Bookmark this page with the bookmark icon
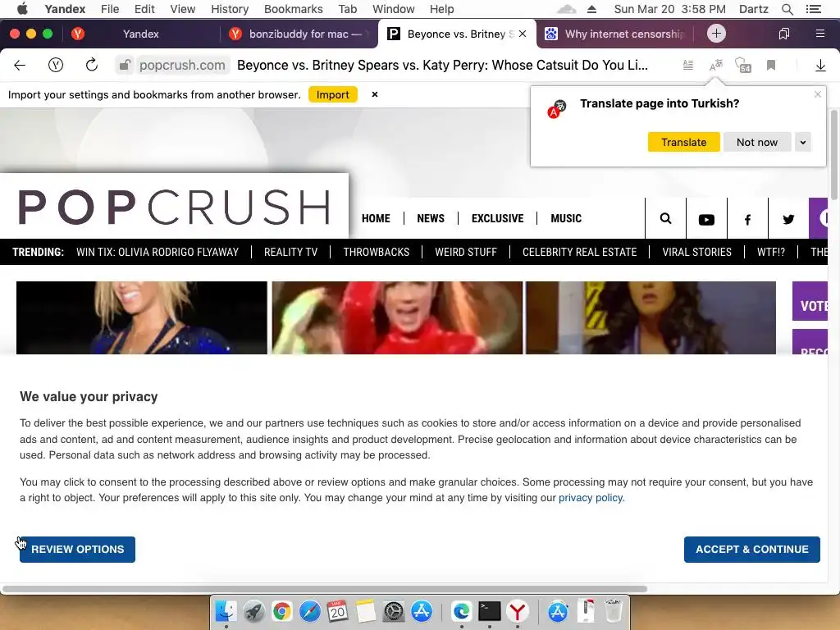840x630 pixels. (771, 66)
